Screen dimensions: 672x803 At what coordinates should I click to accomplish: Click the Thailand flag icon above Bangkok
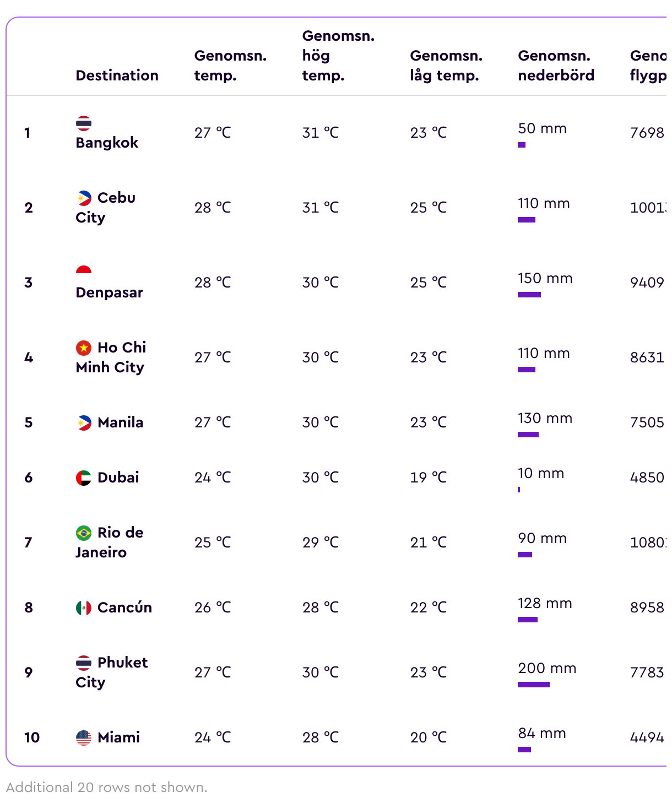click(x=84, y=123)
